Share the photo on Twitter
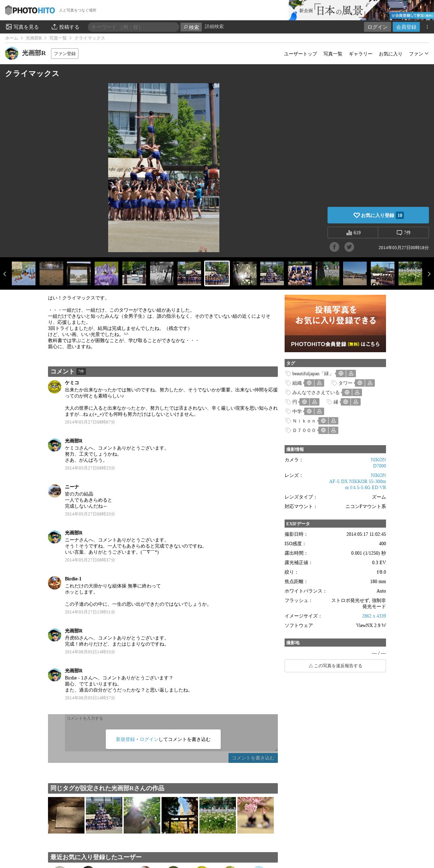Viewport: 434px width, 868px height. point(349,247)
